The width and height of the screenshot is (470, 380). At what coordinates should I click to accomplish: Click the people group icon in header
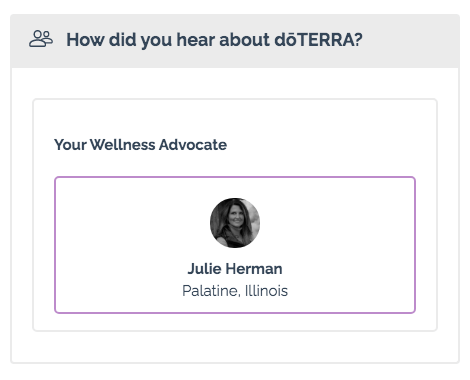click(x=41, y=39)
